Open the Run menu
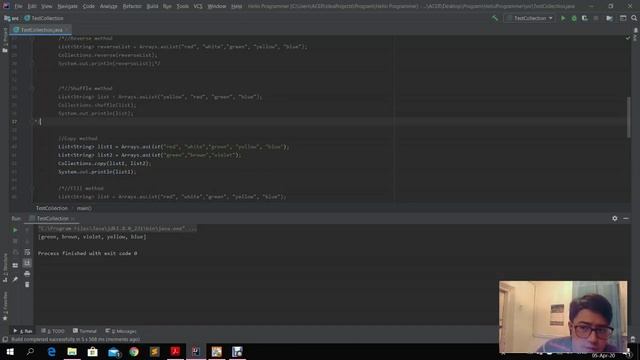Viewport: 640px width, 360px height. click(x=167, y=6)
